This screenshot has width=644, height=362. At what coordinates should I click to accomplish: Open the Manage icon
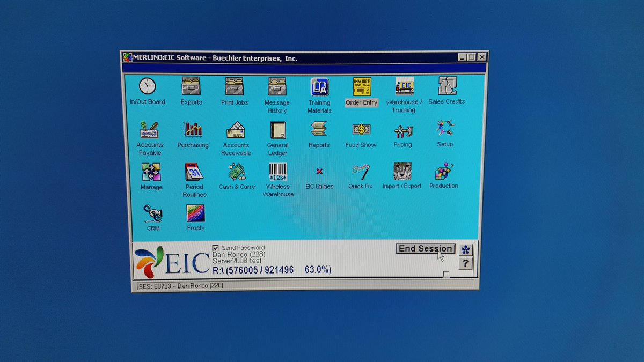click(x=151, y=172)
